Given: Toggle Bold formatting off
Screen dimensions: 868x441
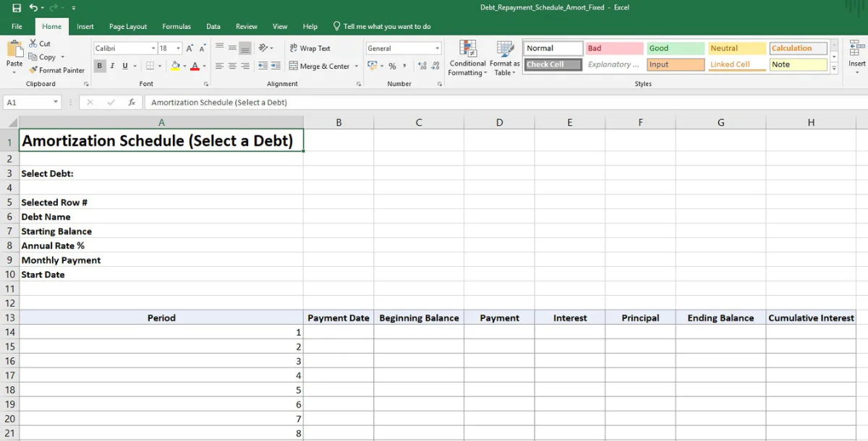Looking at the screenshot, I should [x=100, y=66].
